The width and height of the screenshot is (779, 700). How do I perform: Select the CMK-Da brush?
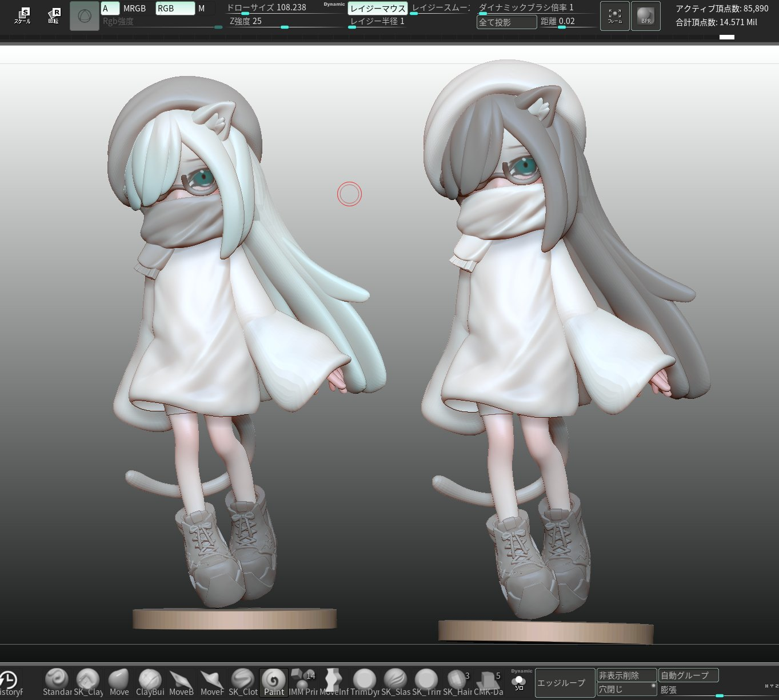click(x=488, y=682)
